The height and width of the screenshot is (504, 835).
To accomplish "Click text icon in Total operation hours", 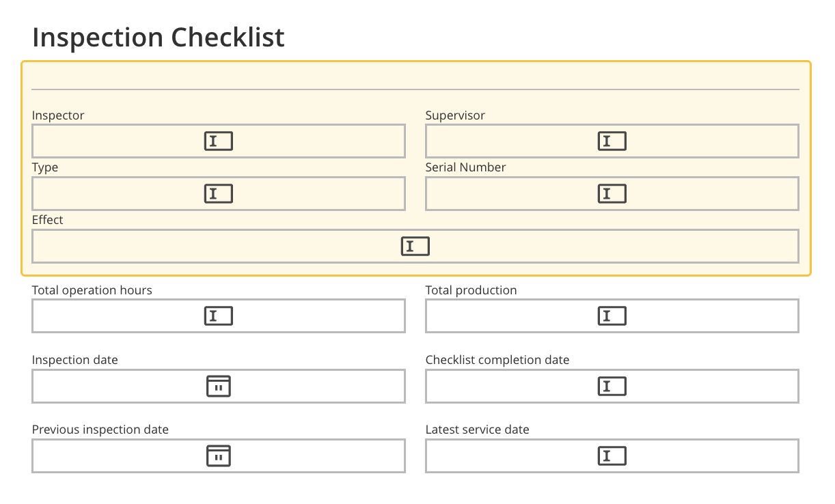I will [219, 316].
